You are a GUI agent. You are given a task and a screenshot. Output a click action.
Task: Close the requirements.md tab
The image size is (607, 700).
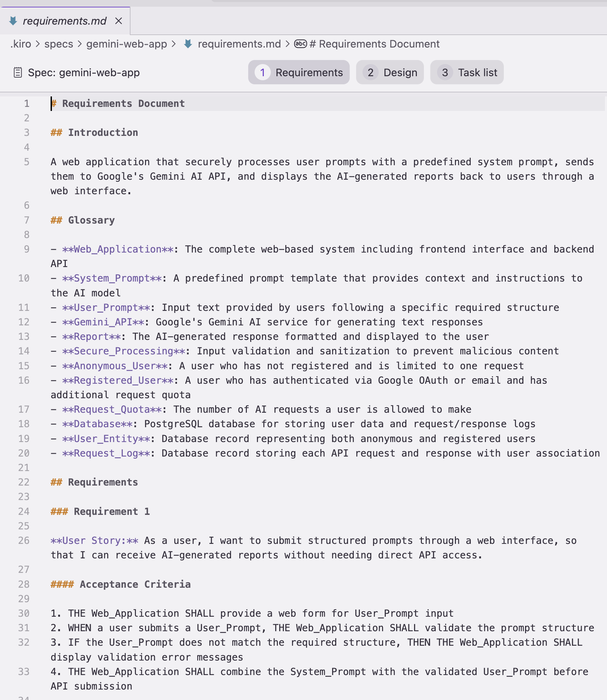coord(118,21)
